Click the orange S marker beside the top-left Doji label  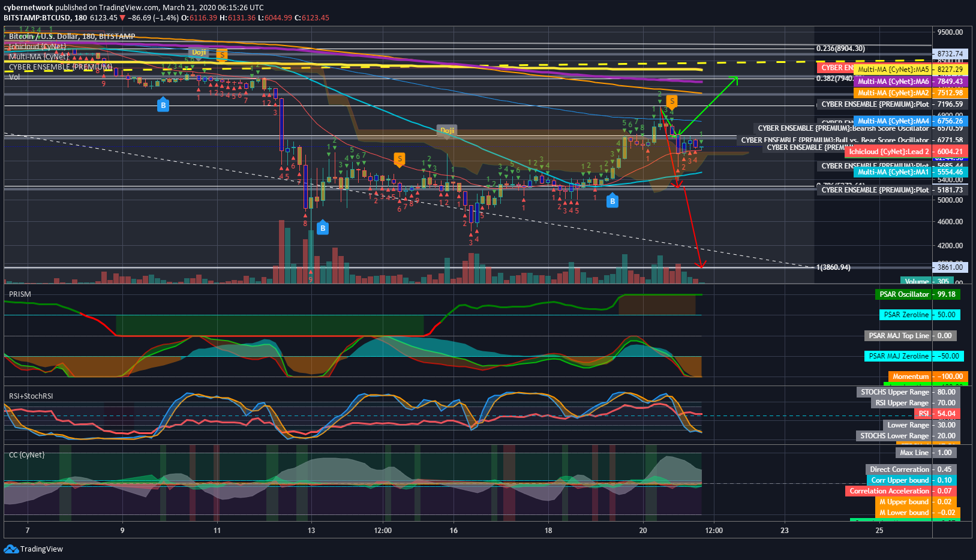click(x=222, y=55)
